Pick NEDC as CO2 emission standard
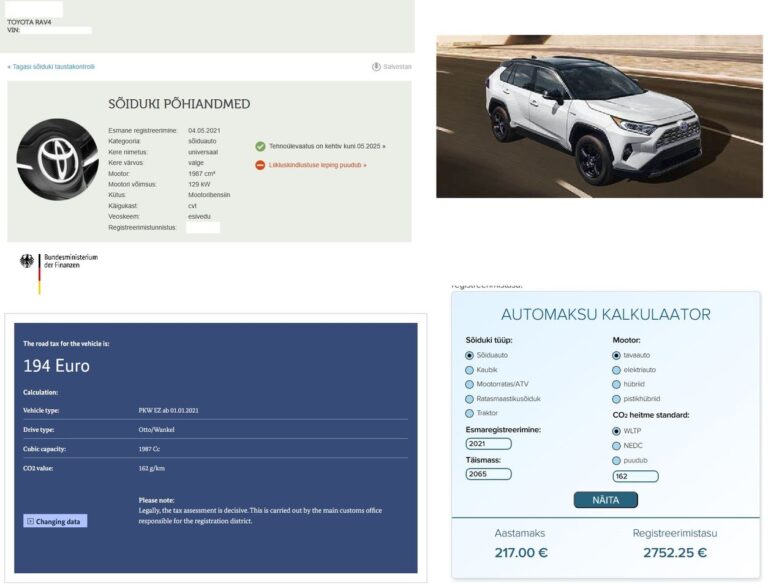The width and height of the screenshot is (768, 588). [x=616, y=445]
